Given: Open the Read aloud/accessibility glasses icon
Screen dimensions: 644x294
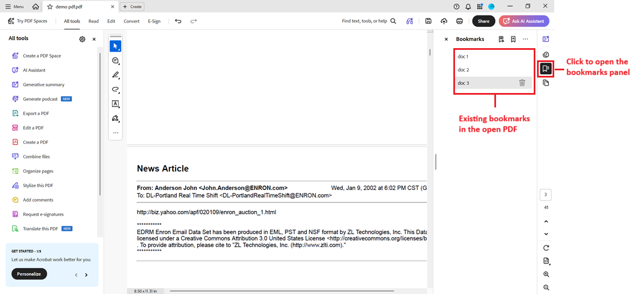Looking at the screenshot, I should tap(410, 21).
